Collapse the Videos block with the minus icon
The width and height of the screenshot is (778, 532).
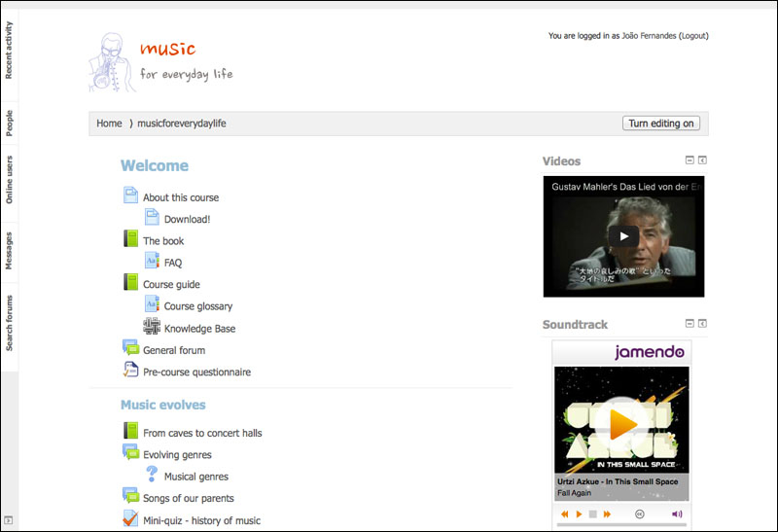(690, 160)
